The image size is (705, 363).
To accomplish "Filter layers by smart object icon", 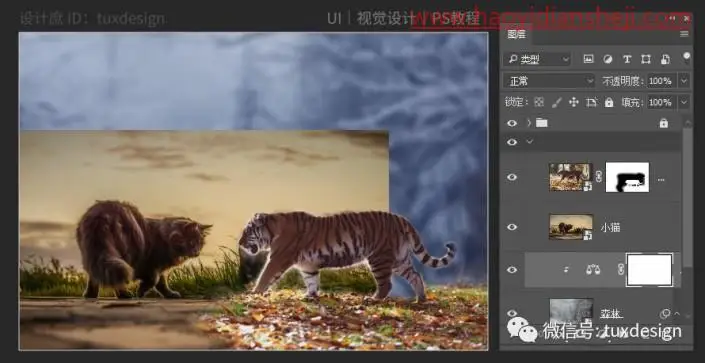I will (x=665, y=59).
